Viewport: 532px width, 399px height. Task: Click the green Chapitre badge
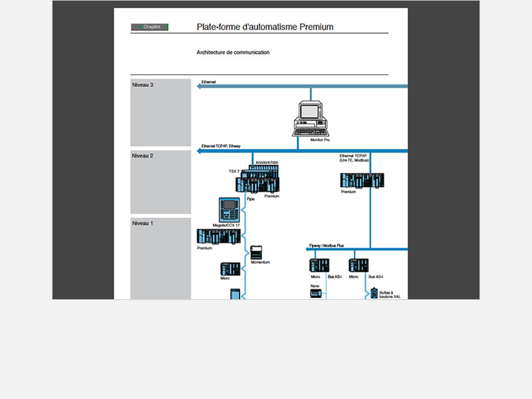coord(150,27)
